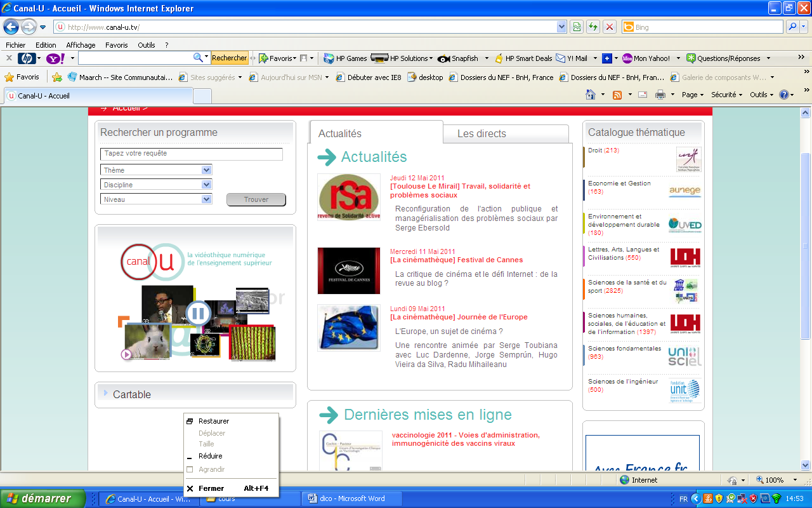This screenshot has width=812, height=508.
Task: Click the yellow Rechercher button
Action: (229, 58)
